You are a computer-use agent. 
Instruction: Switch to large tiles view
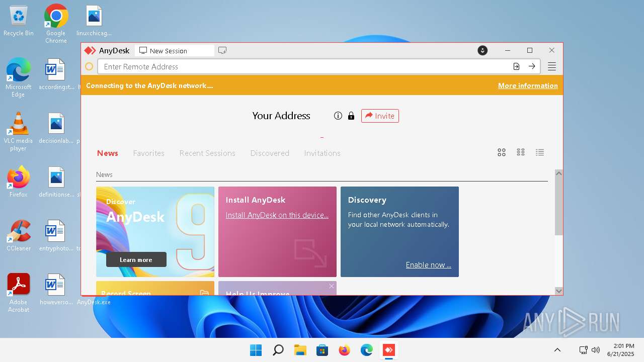(x=502, y=152)
